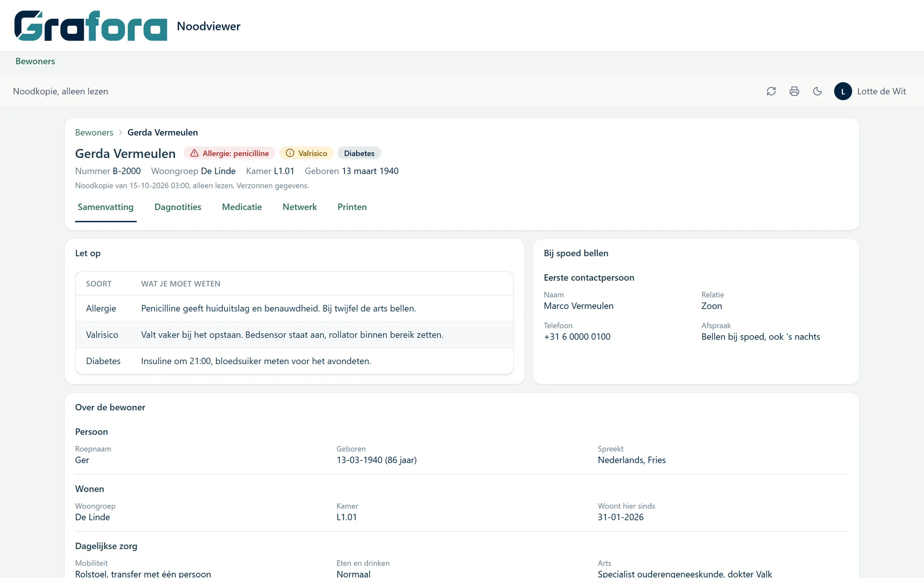Screen dimensions: 924x578
Task: Switch to the Dagnotities tab
Action: 178,207
